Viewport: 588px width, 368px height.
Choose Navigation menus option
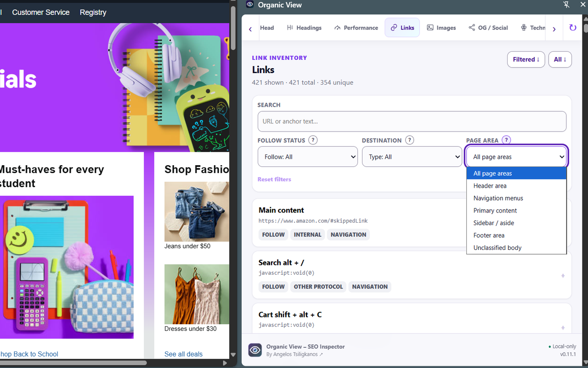click(x=516, y=198)
